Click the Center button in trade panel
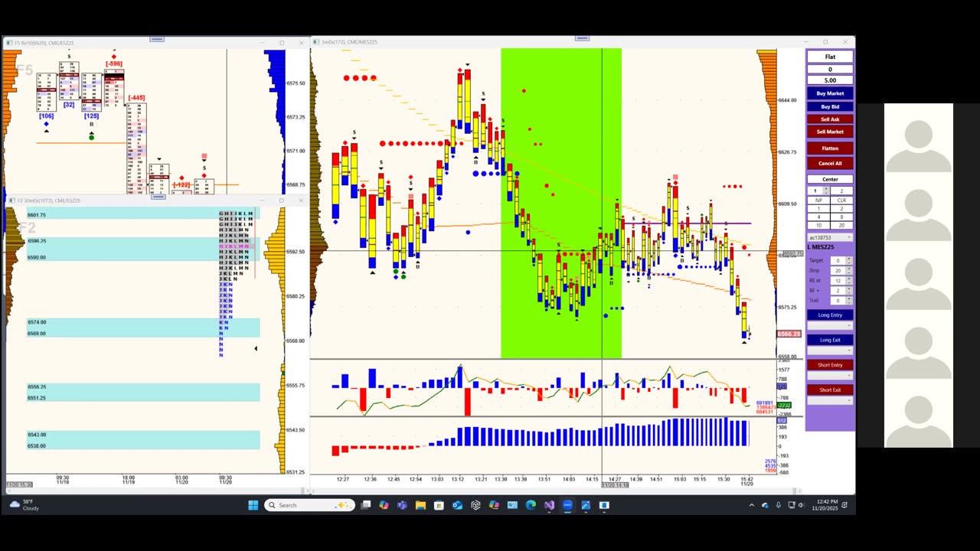Viewport: 980px width, 551px height. (x=830, y=179)
